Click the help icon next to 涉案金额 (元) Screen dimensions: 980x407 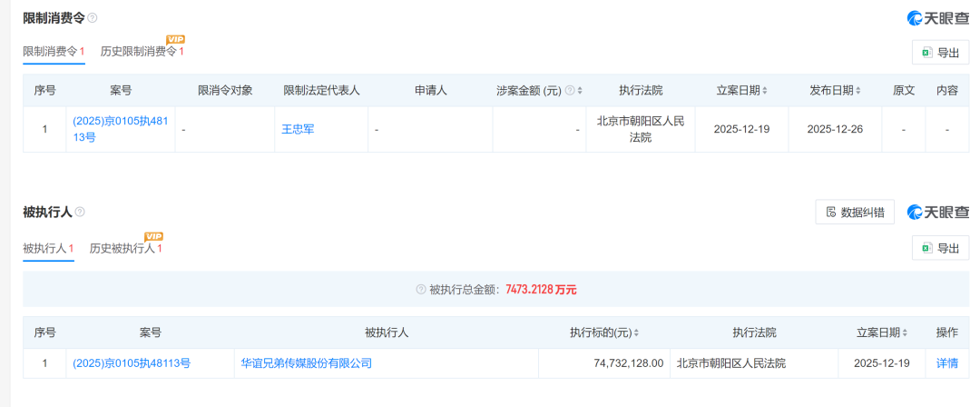[x=569, y=91]
